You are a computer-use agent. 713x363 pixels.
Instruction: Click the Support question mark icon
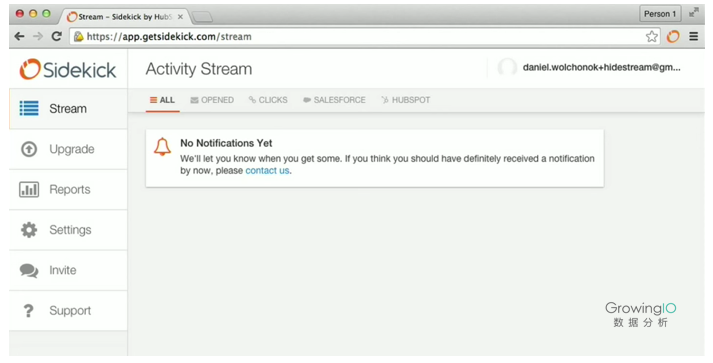pos(29,311)
